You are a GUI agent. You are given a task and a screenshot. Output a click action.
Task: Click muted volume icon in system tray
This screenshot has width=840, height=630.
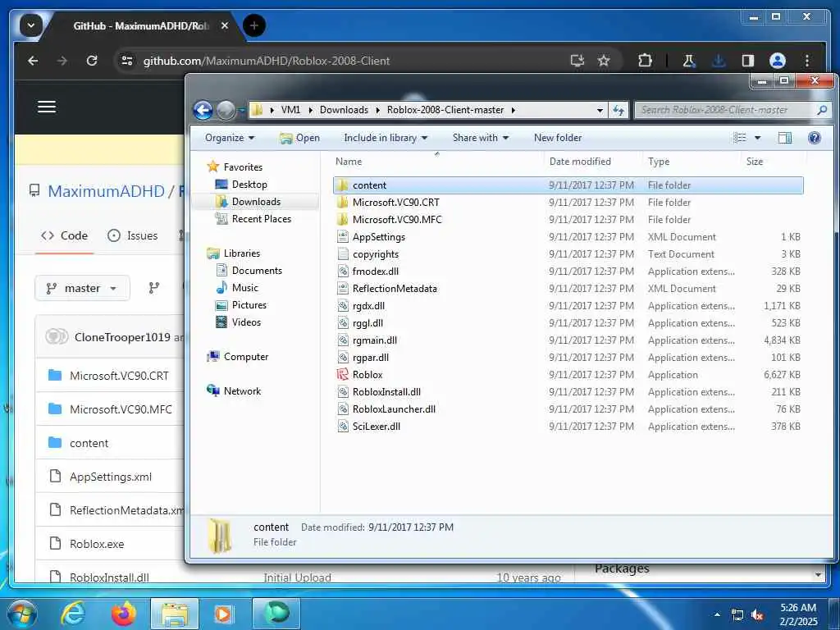757,615
